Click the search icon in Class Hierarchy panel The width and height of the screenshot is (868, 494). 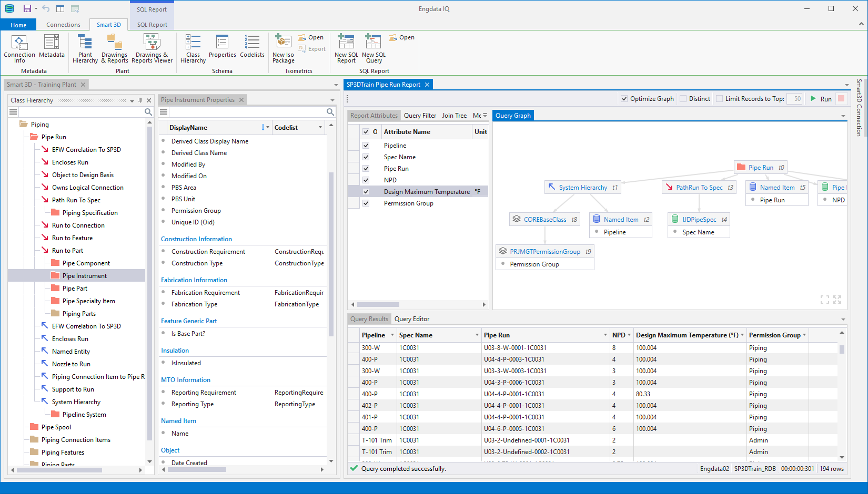click(148, 112)
